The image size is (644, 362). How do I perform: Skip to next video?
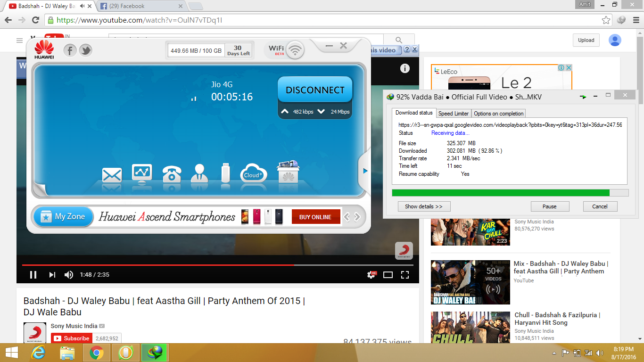click(52, 275)
